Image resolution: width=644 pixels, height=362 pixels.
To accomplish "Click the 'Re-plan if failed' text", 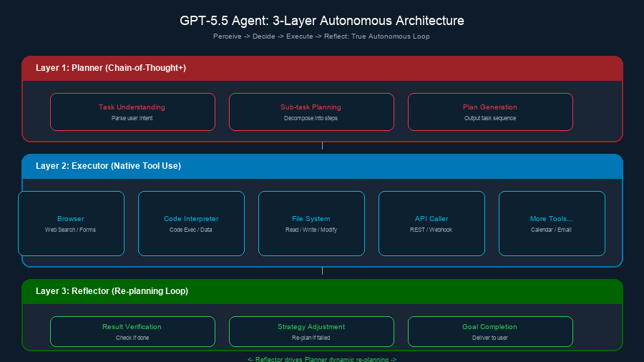I will pos(311,338).
